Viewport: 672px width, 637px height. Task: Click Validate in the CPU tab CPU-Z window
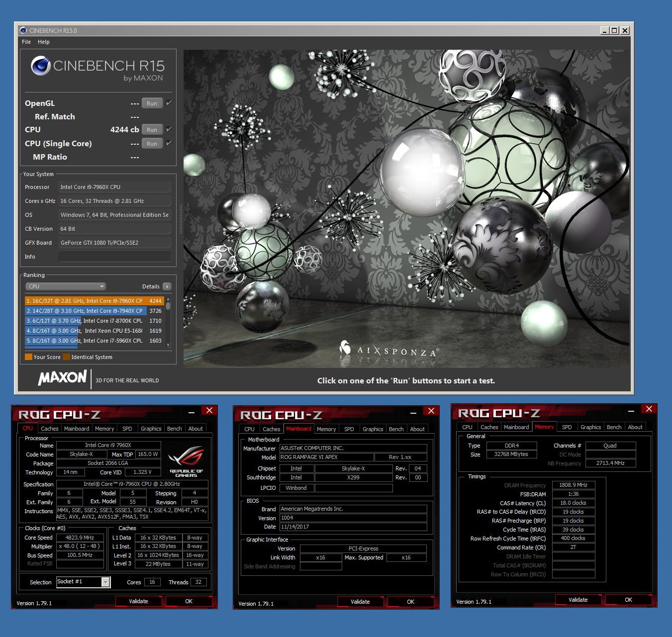pos(138,601)
